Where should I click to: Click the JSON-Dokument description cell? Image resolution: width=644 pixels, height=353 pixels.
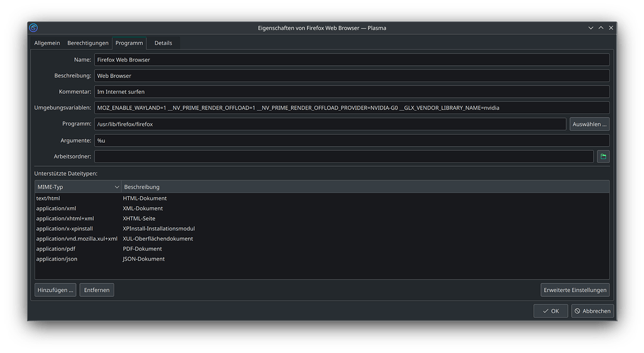143,259
